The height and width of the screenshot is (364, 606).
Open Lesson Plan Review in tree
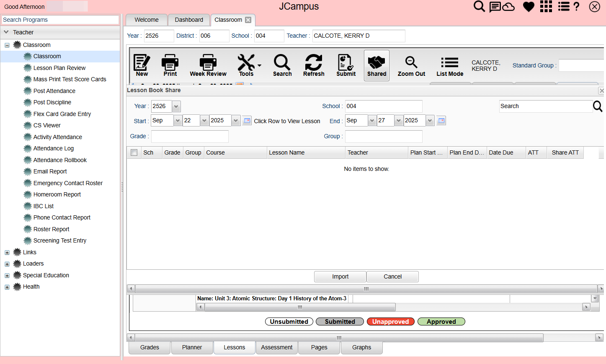tap(59, 68)
